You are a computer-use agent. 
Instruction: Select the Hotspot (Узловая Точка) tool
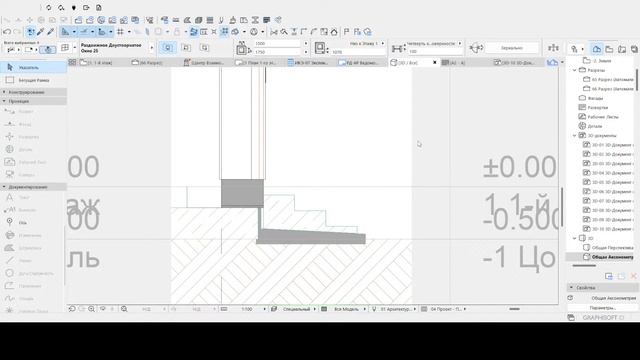click(x=33, y=311)
